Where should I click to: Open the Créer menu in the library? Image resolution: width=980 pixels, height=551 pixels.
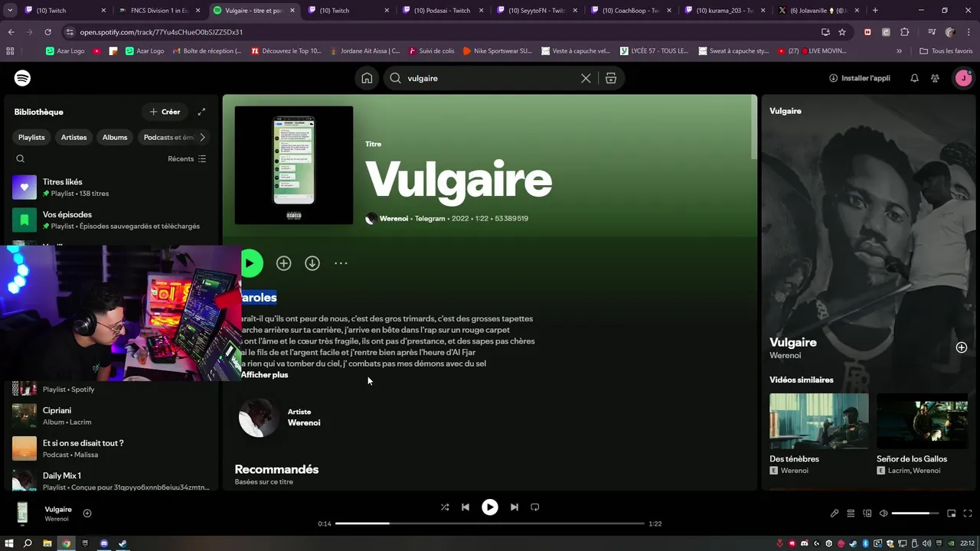coord(165,112)
